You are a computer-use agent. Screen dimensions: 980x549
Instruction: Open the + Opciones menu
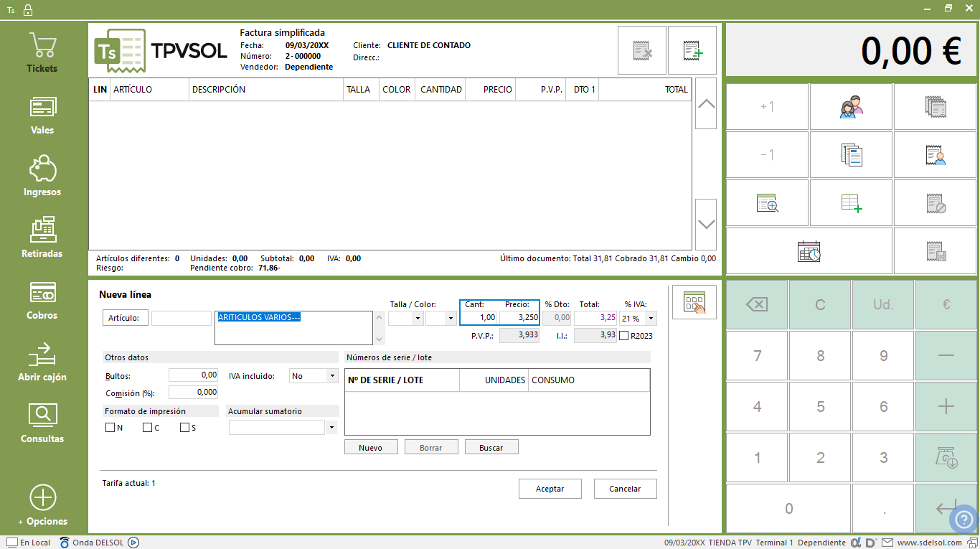42,505
